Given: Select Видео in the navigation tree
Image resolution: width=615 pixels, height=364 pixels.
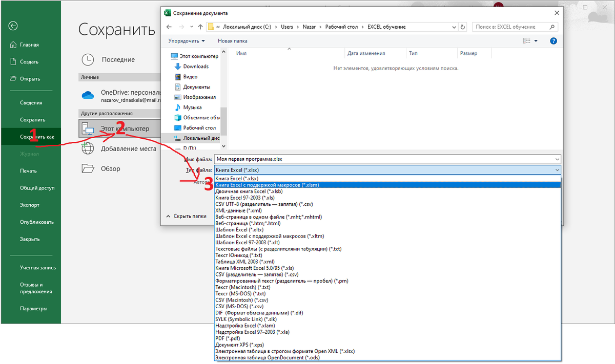Looking at the screenshot, I should (186, 77).
